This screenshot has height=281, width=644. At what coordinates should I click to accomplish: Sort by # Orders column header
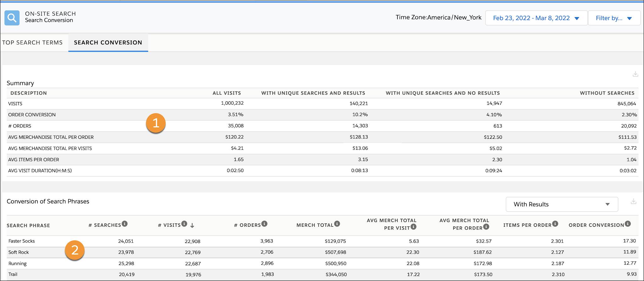247,225
